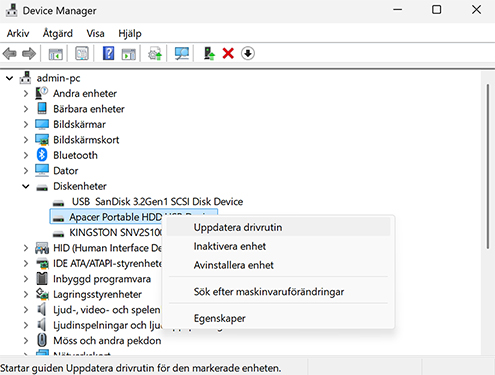Click the Möss mouse category icon
Screen dimensions: 495x375
42,340
